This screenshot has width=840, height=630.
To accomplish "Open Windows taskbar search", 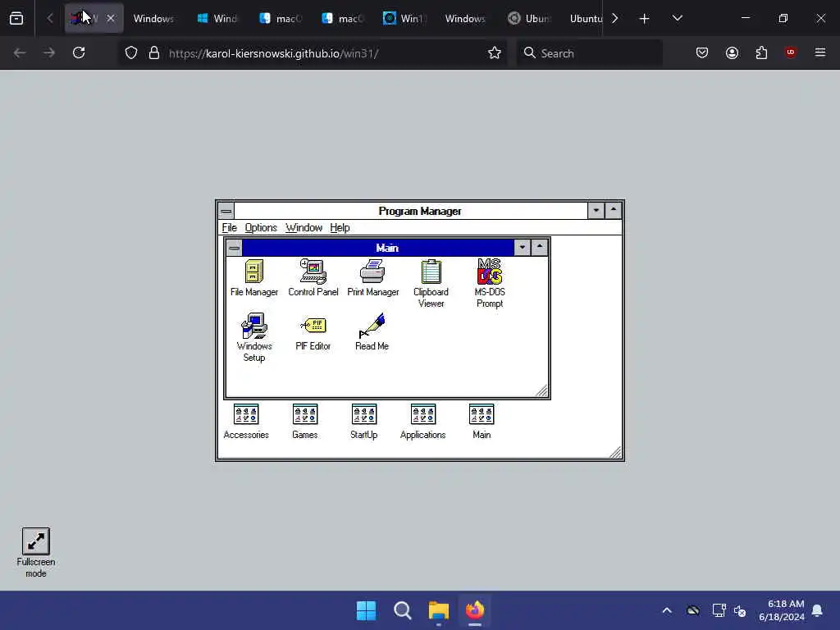I will 402,610.
